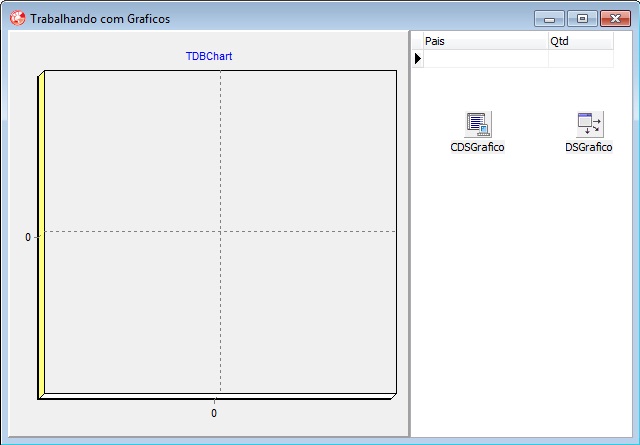640x445 pixels.
Task: Click the bottom axis 0 label
Action: 214,413
